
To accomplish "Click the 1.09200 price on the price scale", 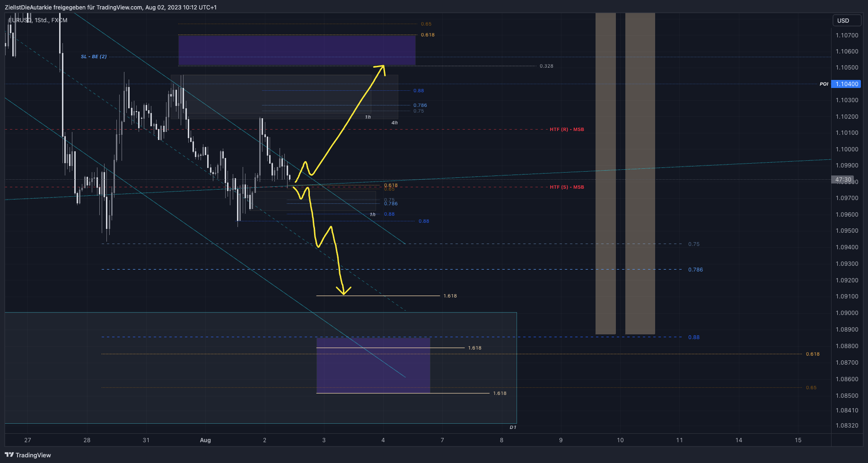I will point(847,280).
